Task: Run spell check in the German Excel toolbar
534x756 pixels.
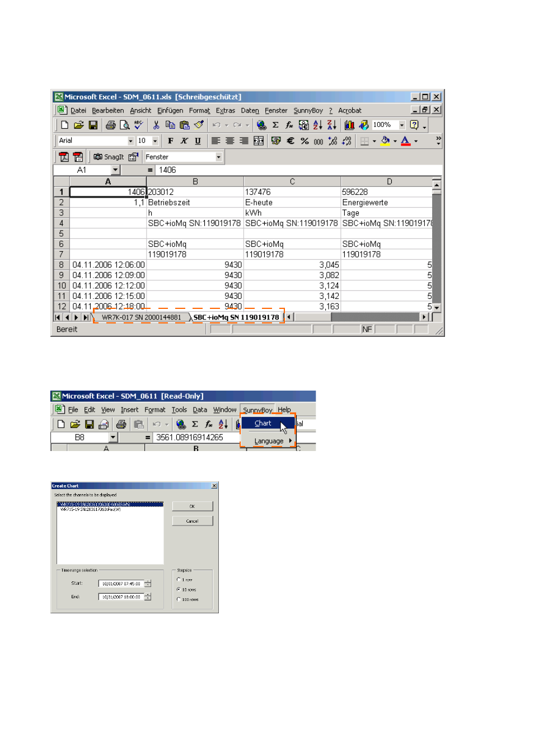Action: (138, 125)
